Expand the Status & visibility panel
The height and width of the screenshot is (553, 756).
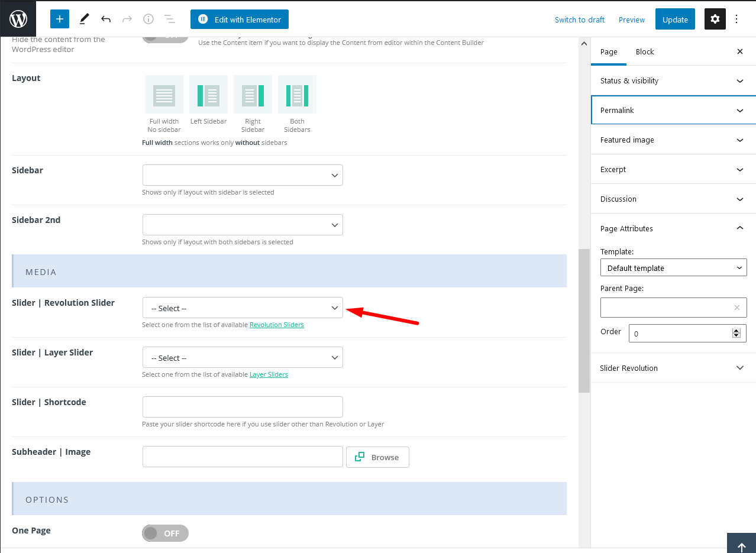(673, 80)
